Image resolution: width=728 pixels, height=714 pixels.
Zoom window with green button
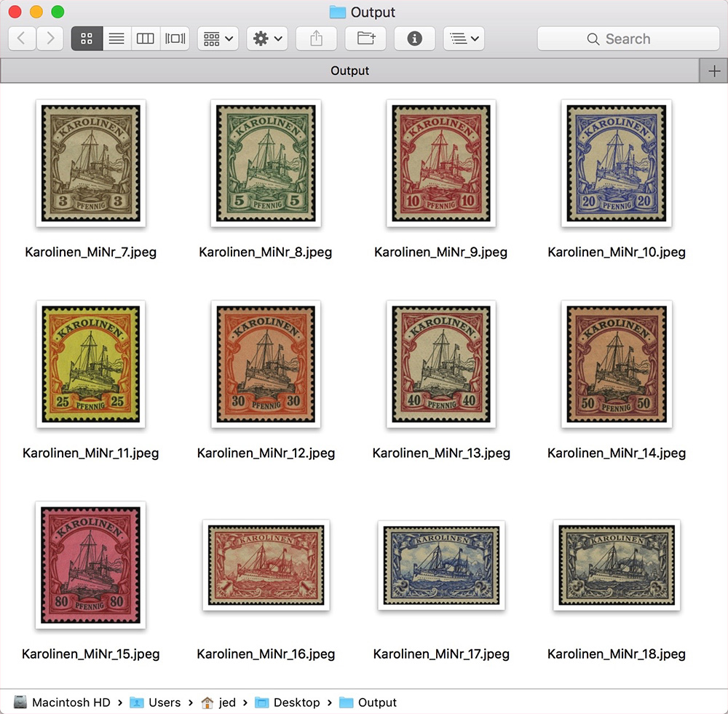[x=58, y=12]
